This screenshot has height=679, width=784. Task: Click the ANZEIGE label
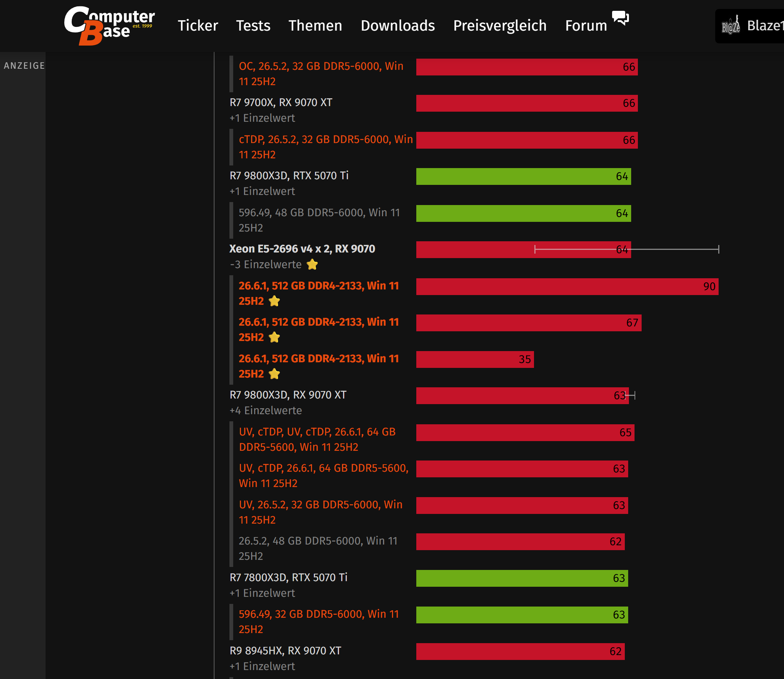coord(24,66)
